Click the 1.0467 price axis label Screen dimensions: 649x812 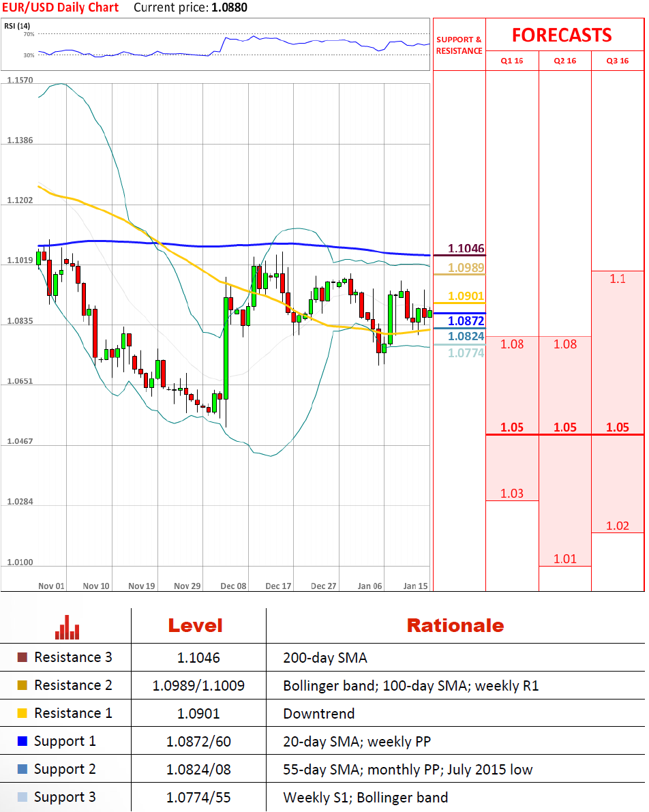coord(20,441)
